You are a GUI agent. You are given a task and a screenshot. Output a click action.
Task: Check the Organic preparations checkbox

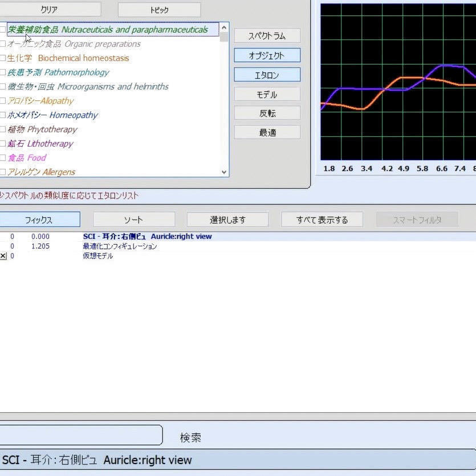[2, 44]
